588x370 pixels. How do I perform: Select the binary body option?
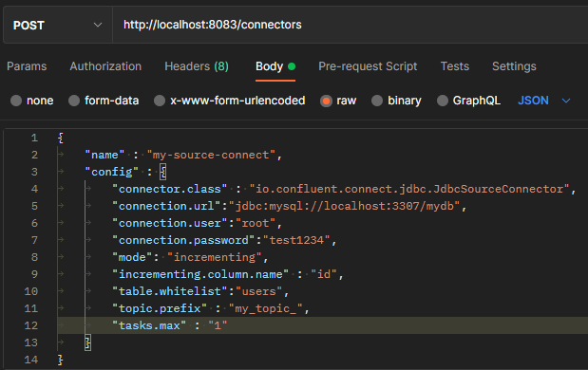377,101
